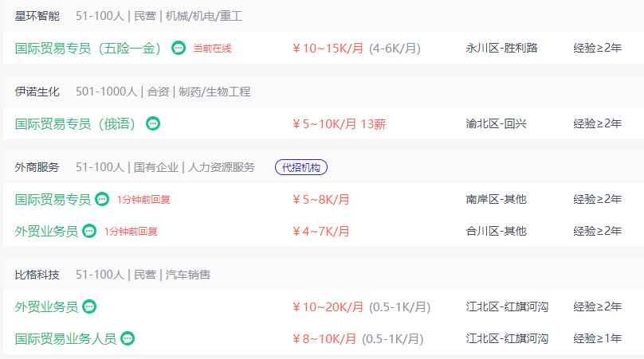Image resolution: width=644 pixels, height=359 pixels.
Task: Open 外贸业务员 listing paying 4~7K/月
Action: point(46,232)
